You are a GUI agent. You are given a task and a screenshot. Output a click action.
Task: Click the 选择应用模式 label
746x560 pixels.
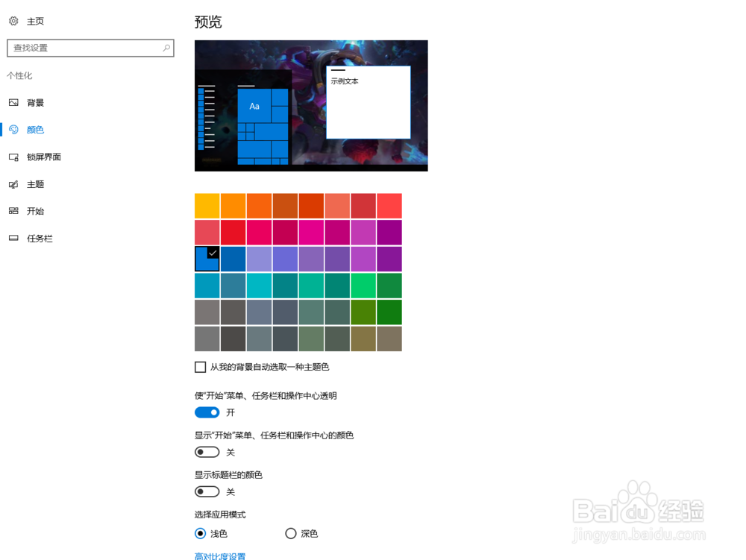220,515
